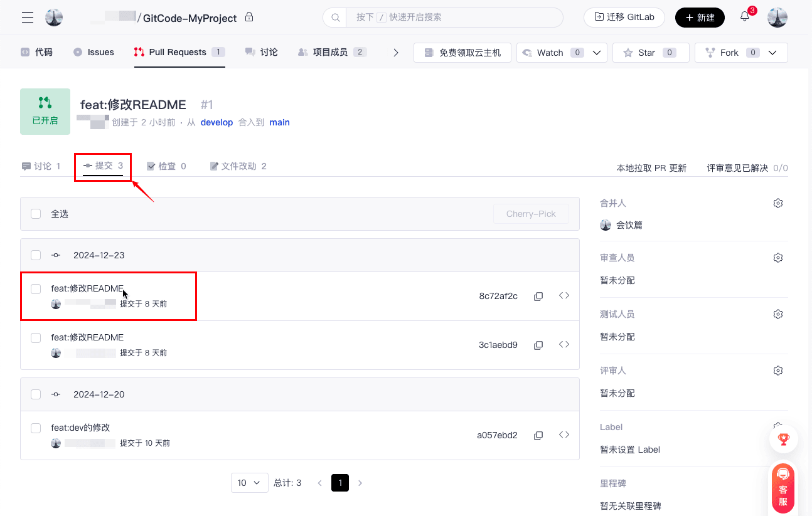This screenshot has height=516, width=812.
Task: Expand the Watch dropdown arrow
Action: [597, 53]
